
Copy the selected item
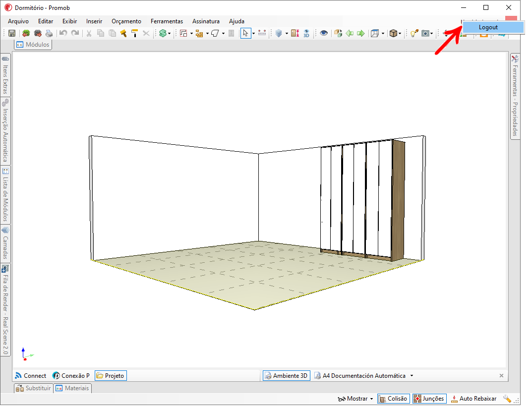[x=101, y=33]
